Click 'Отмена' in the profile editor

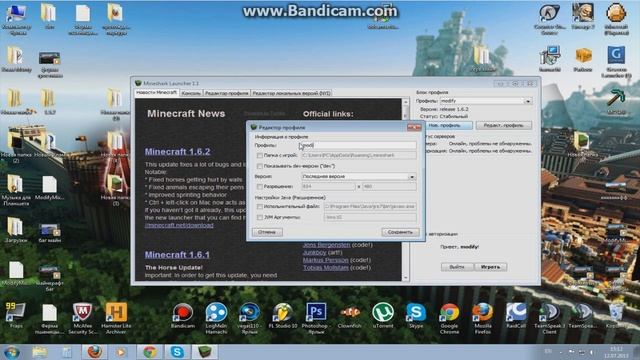click(x=267, y=232)
